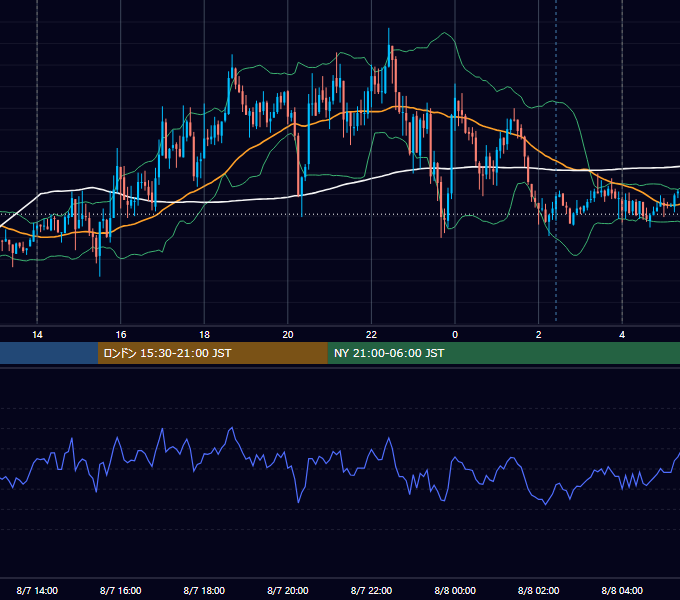The height and width of the screenshot is (600, 680).
Task: Click the 8/8 00:00 time label
Action: pyautogui.click(x=455, y=590)
